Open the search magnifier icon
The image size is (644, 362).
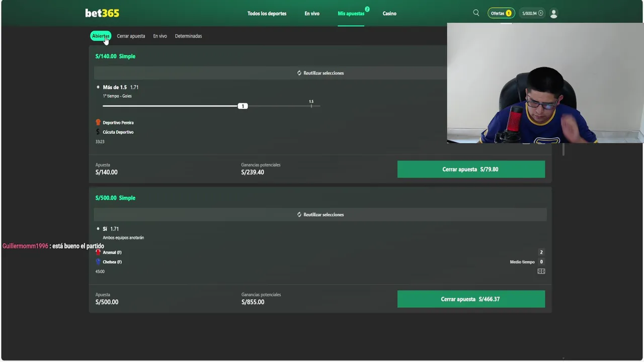(476, 13)
